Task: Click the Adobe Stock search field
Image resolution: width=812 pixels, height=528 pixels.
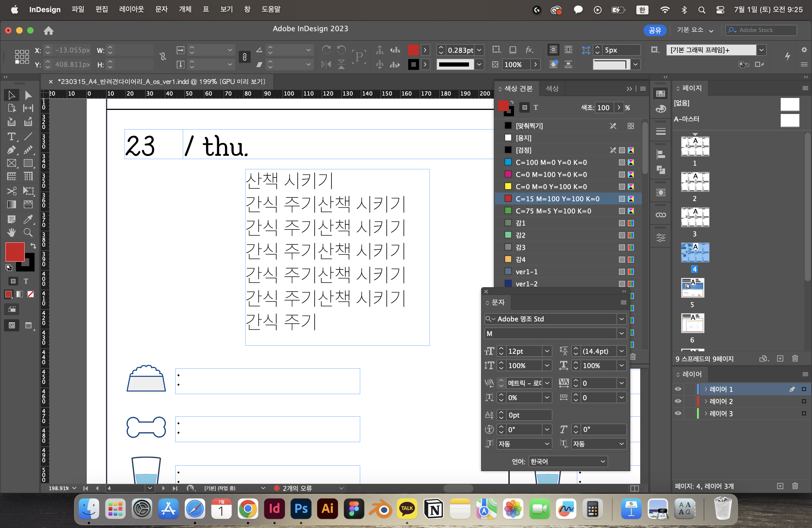Action: coord(761,30)
